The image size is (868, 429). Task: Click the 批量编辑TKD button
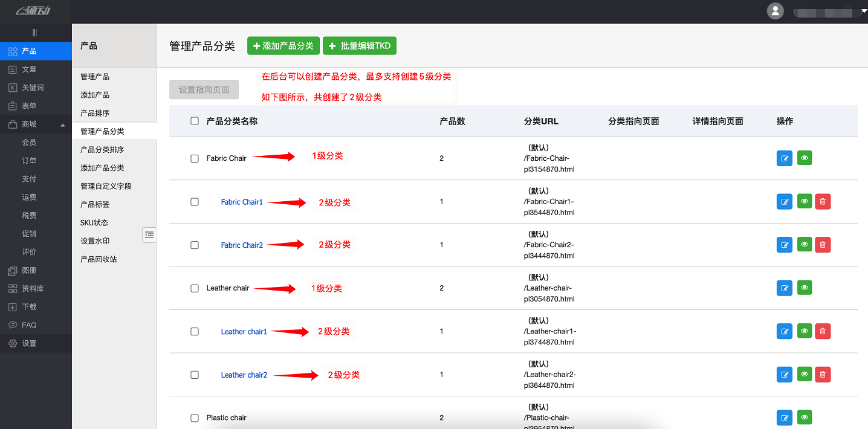click(x=360, y=46)
